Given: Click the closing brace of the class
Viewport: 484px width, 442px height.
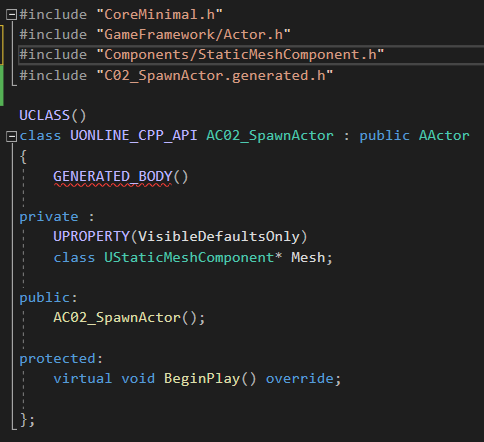Looking at the screenshot, I should (23, 419).
